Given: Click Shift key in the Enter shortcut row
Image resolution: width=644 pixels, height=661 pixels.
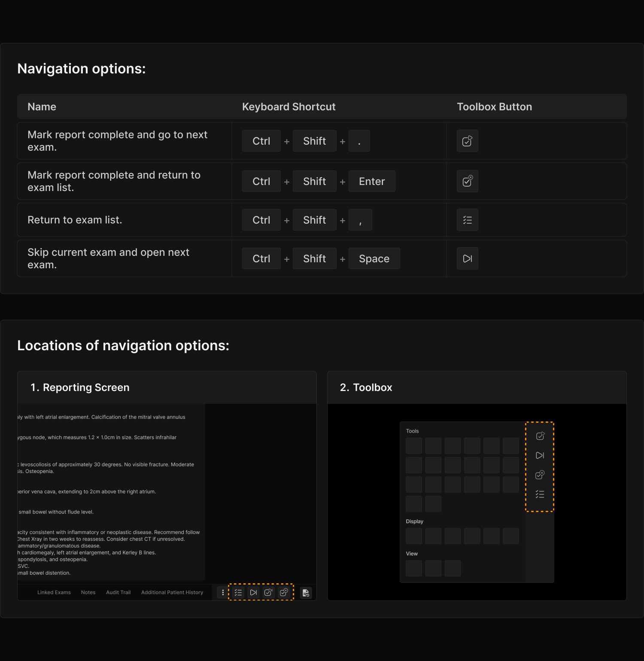Looking at the screenshot, I should coord(315,181).
